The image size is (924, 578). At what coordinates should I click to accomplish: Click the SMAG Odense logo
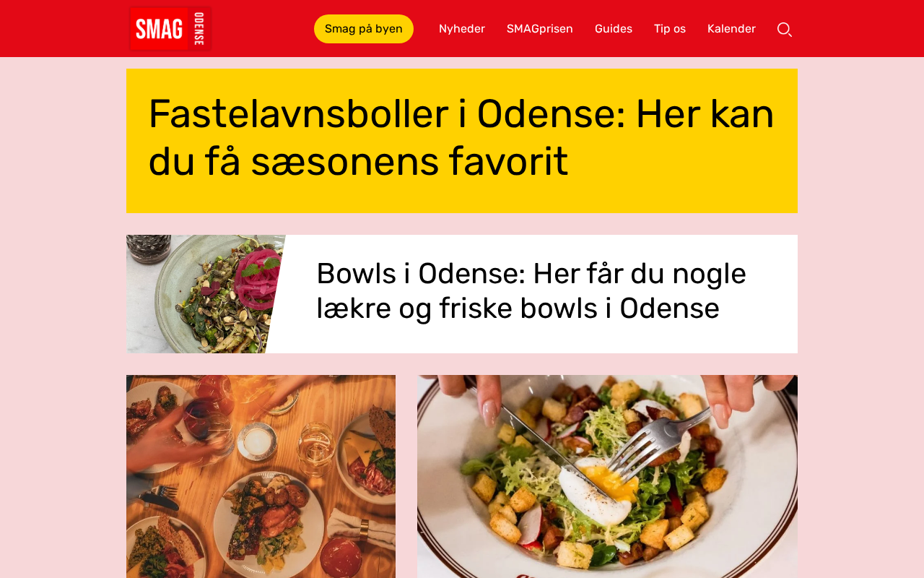pos(170,29)
